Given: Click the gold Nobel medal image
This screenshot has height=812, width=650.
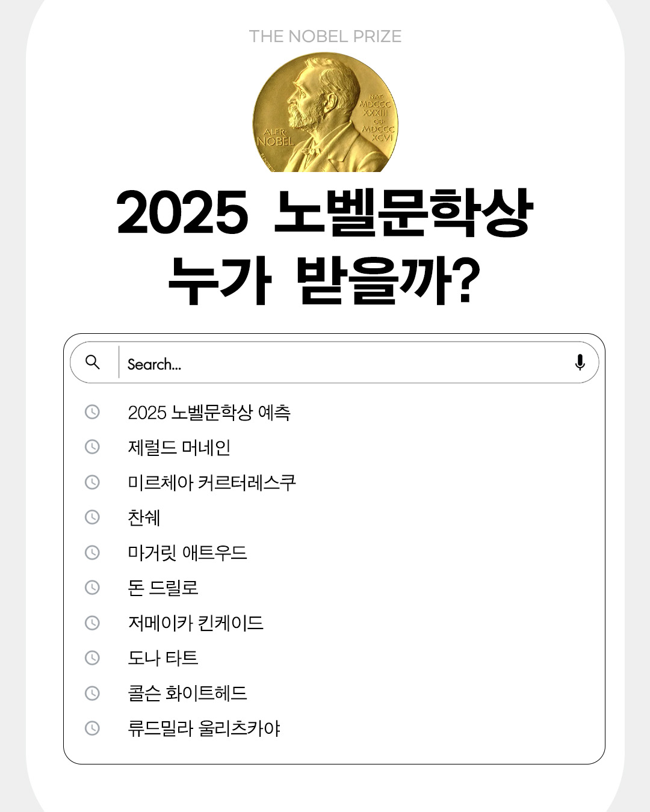Looking at the screenshot, I should pyautogui.click(x=325, y=113).
